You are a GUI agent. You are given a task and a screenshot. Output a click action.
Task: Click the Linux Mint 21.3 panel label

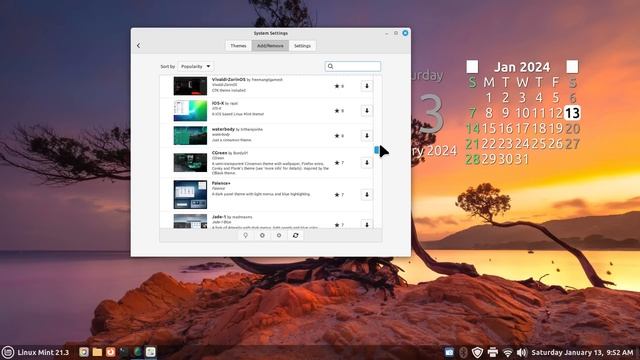click(x=43, y=352)
